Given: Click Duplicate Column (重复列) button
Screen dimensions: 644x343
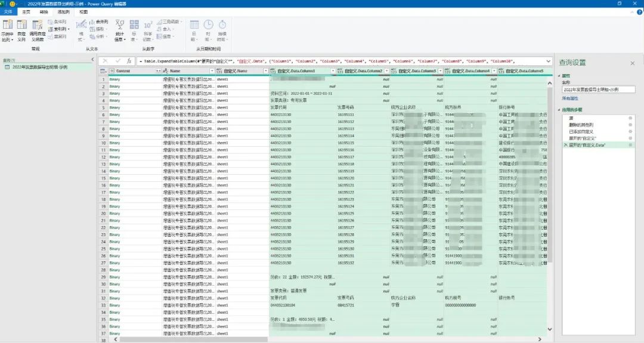Looking at the screenshot, I should (x=57, y=36).
